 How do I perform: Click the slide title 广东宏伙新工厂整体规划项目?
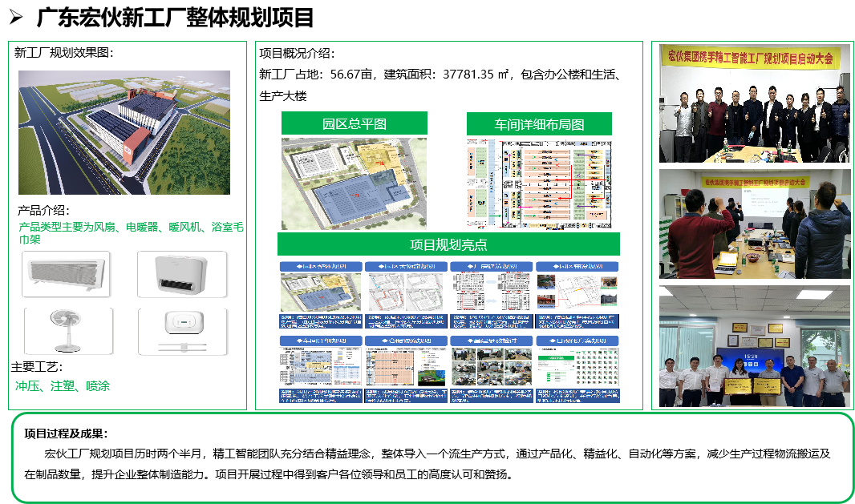pyautogui.click(x=175, y=18)
